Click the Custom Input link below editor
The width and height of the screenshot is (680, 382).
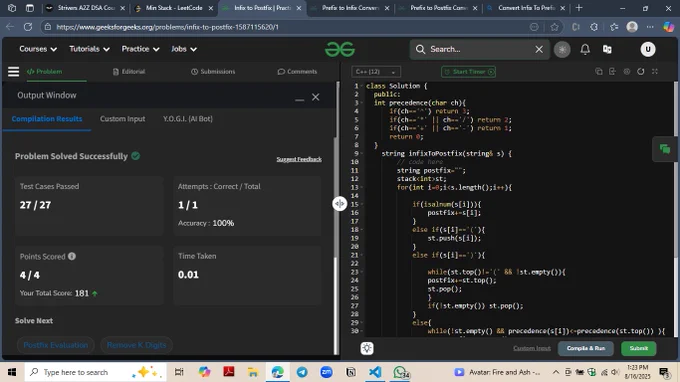532,348
